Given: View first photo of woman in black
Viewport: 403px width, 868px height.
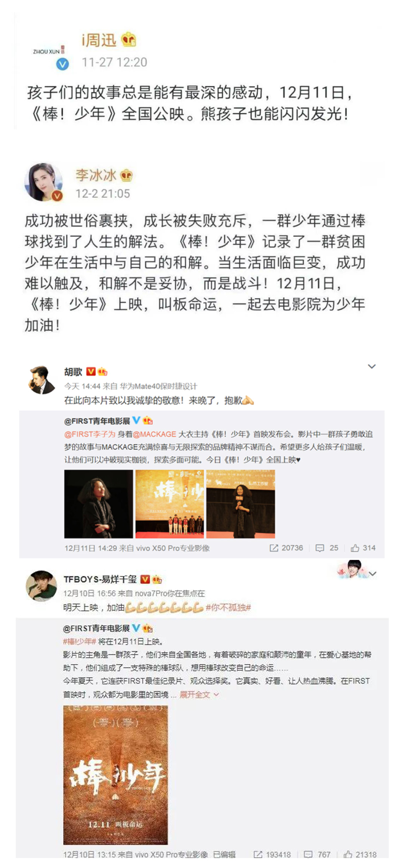Looking at the screenshot, I should pos(98,504).
